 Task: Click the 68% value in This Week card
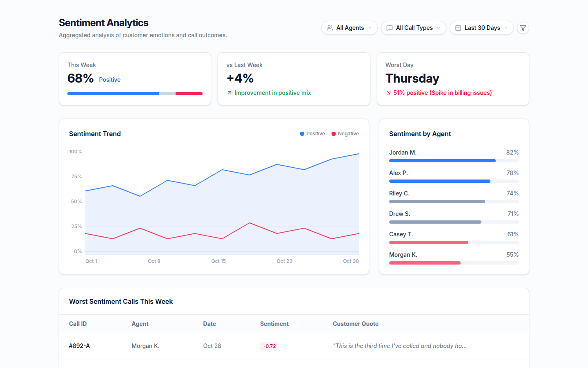tap(80, 78)
